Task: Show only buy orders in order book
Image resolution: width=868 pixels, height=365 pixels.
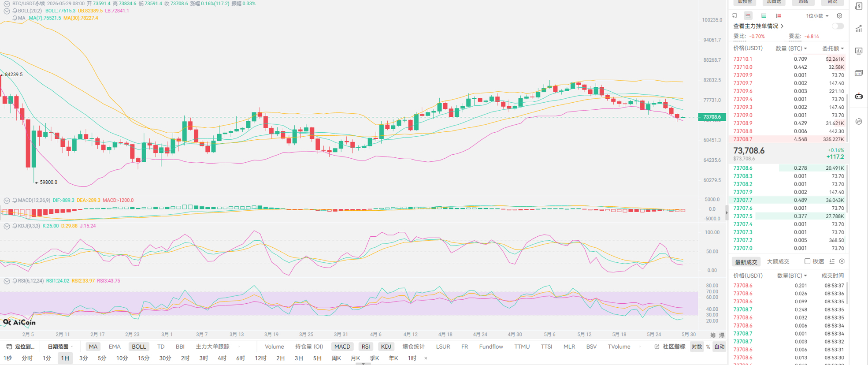Action: [x=763, y=16]
